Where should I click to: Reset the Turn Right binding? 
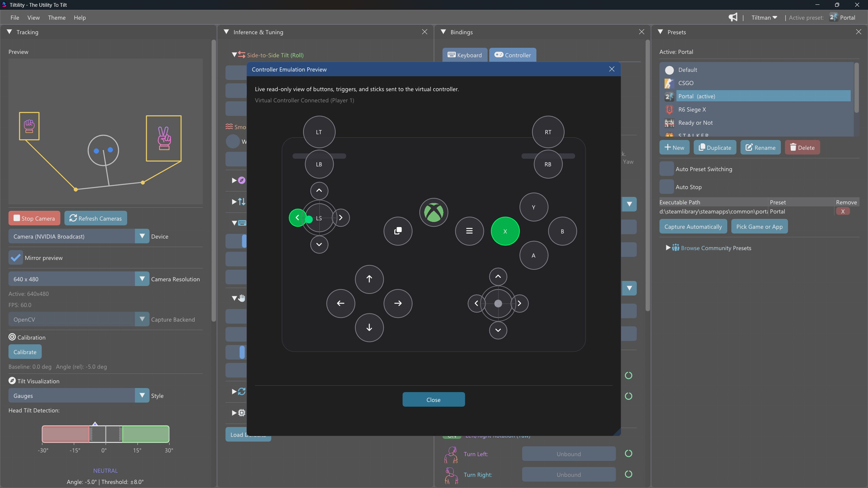tap(628, 474)
